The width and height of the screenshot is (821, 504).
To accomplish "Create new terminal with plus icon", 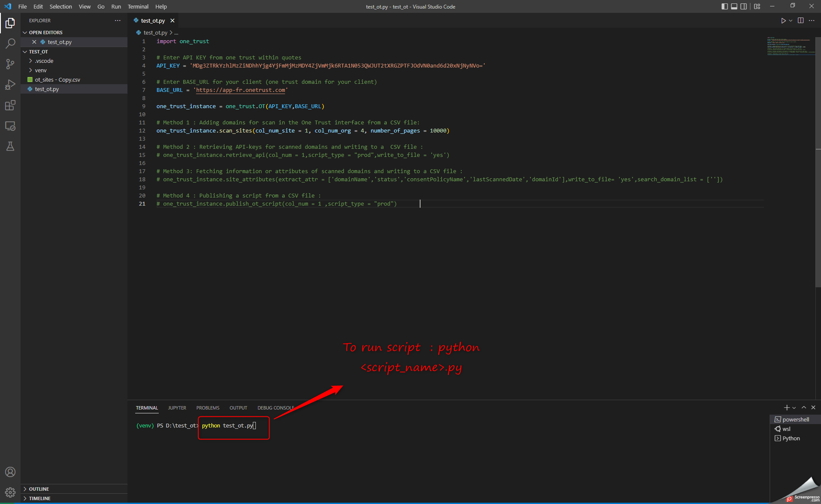I will [x=786, y=408].
